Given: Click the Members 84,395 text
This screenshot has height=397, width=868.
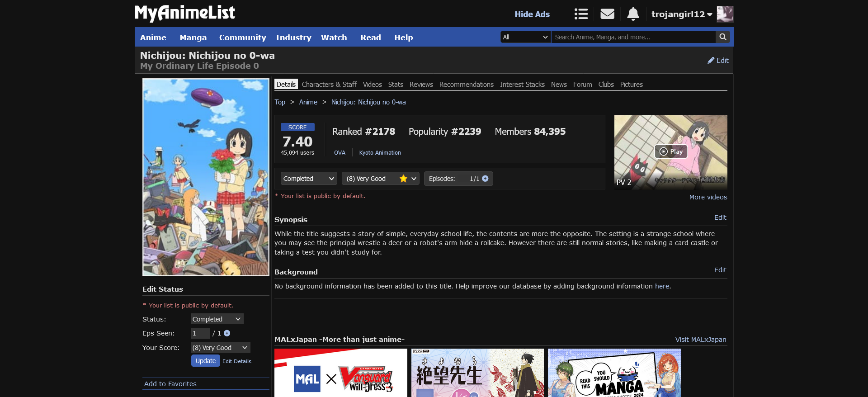Looking at the screenshot, I should coord(530,132).
